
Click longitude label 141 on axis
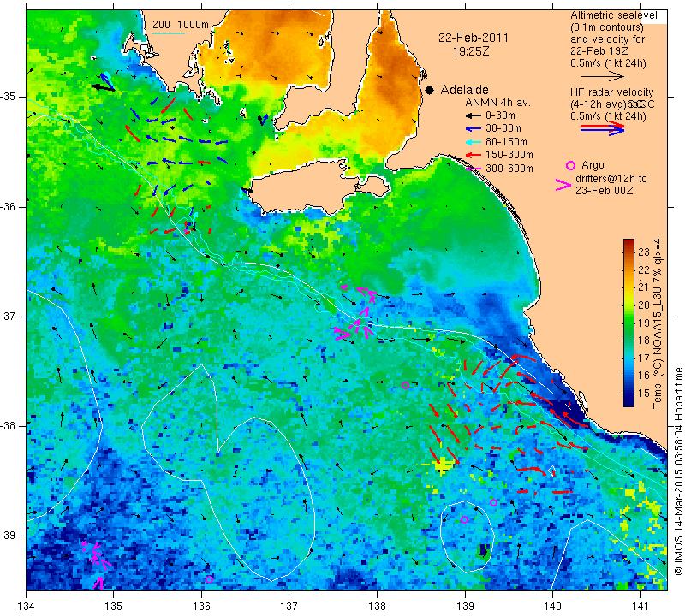coord(640,607)
